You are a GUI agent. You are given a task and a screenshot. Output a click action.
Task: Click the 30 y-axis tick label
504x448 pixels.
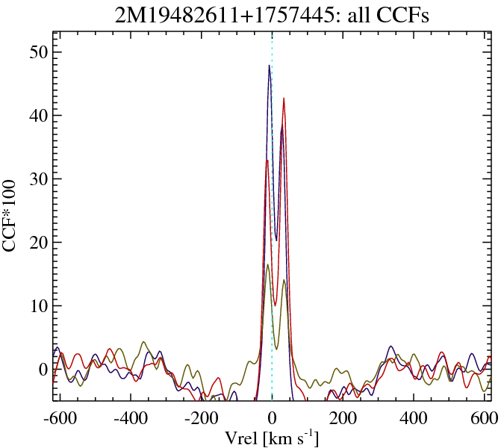[x=40, y=178]
